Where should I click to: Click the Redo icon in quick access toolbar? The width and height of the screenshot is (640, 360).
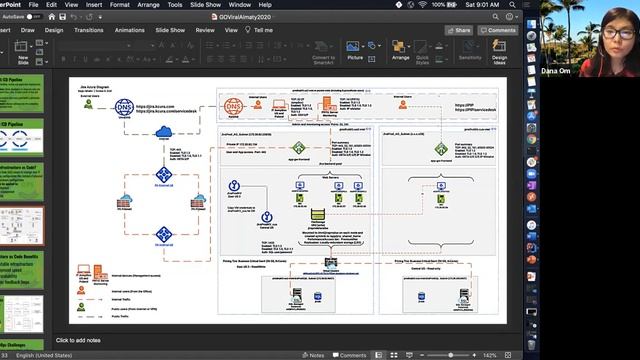coord(89,17)
